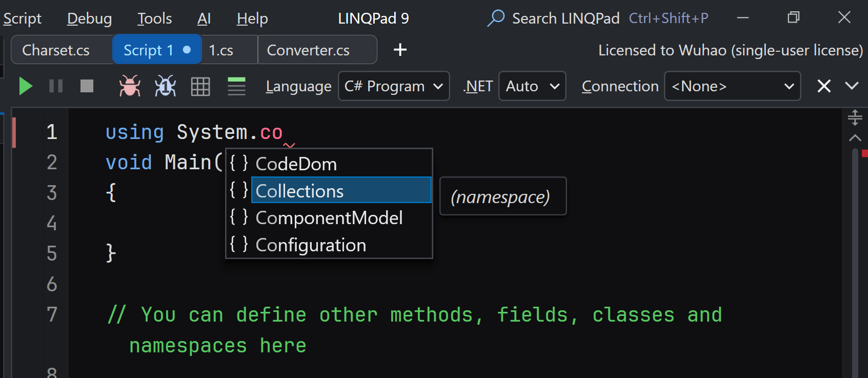Add a new query tab
This screenshot has width=868, height=378.
(400, 50)
